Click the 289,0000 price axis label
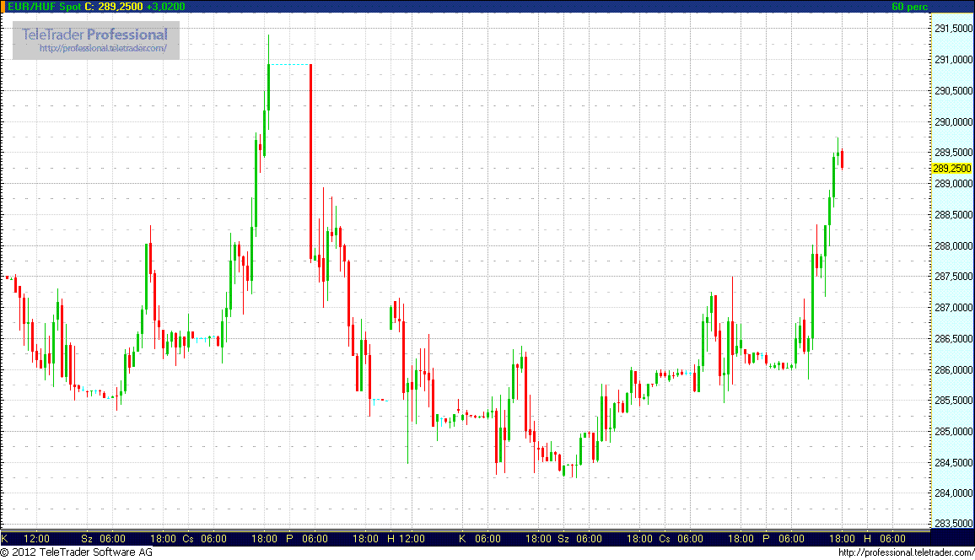 [x=953, y=184]
